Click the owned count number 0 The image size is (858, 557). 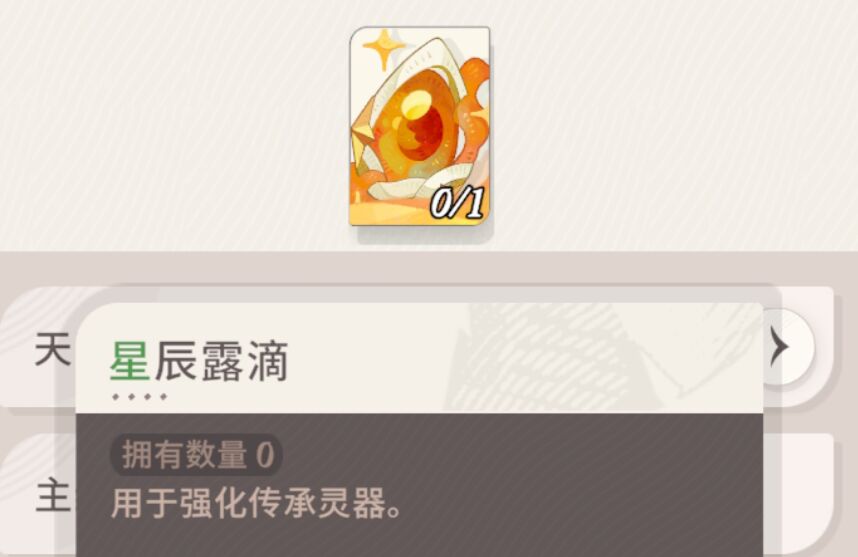pos(265,455)
